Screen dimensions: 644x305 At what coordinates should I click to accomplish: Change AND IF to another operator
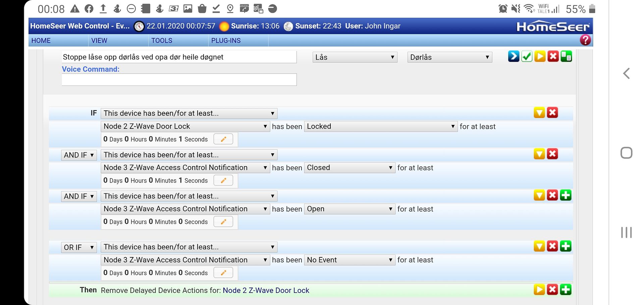pyautogui.click(x=79, y=155)
